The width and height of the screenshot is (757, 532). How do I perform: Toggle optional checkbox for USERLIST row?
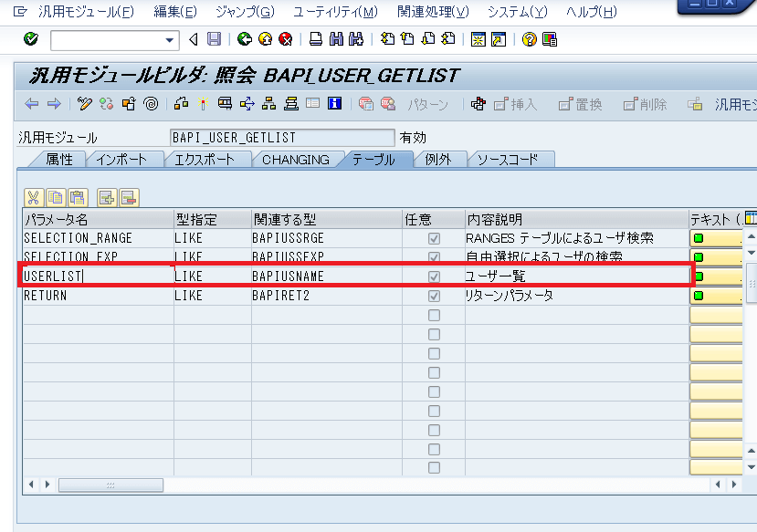tap(434, 276)
